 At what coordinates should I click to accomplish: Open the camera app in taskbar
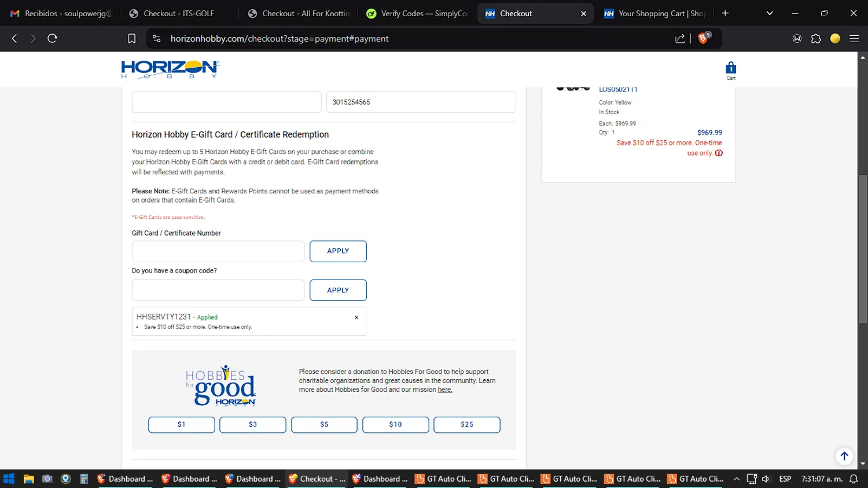[47, 479]
